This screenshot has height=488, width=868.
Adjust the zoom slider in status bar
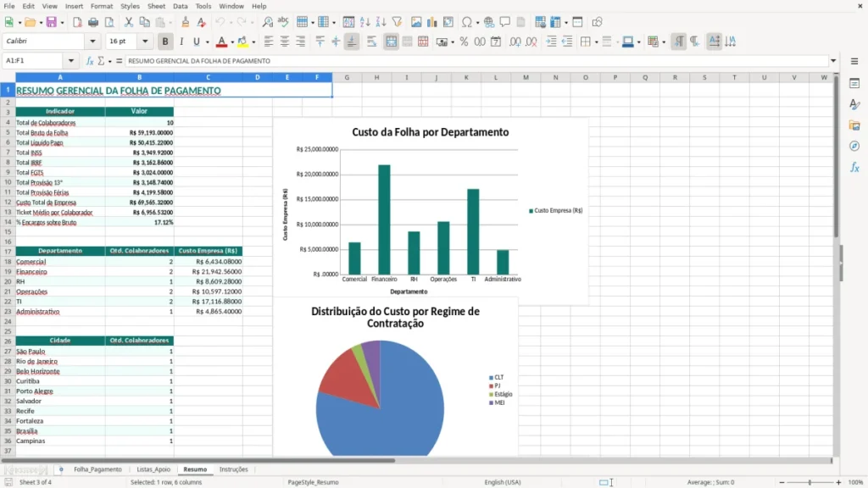810,482
